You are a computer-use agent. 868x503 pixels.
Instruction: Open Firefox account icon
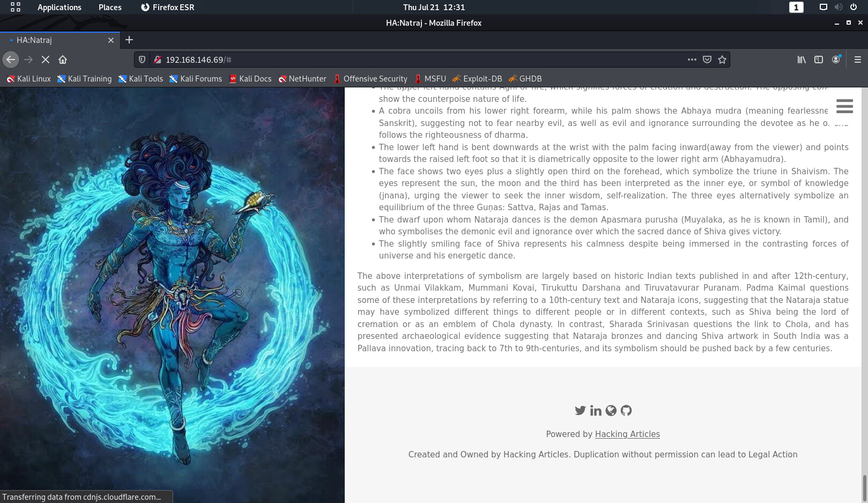point(836,60)
